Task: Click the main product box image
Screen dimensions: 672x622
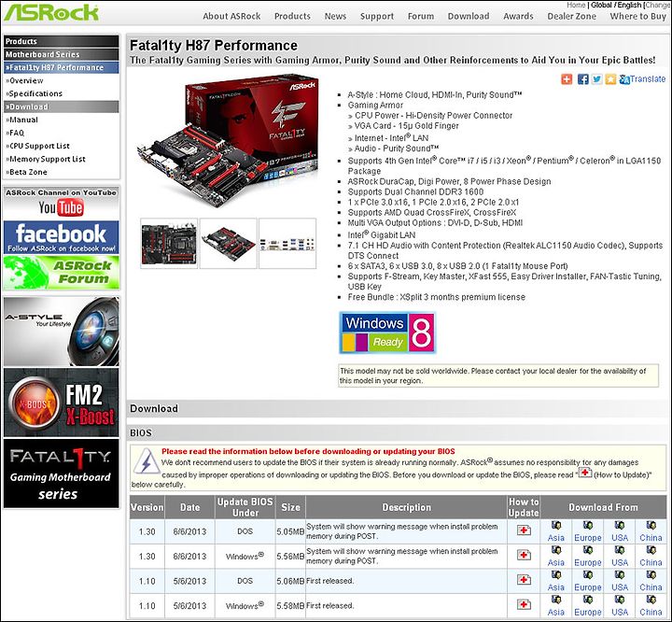Action: pyautogui.click(x=229, y=142)
